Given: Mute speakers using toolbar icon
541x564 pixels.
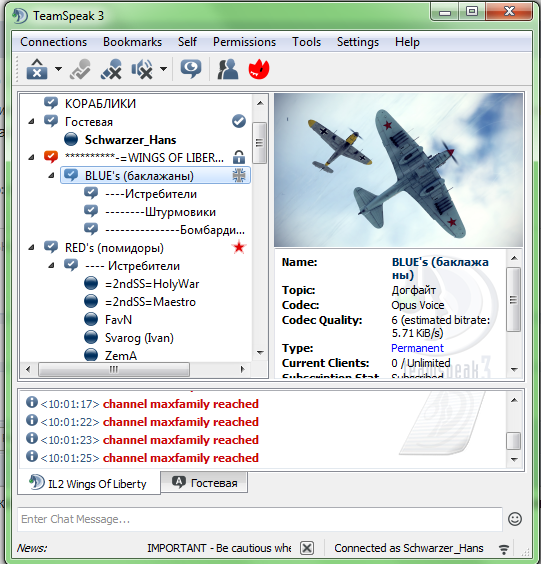Looking at the screenshot, I should (x=142, y=69).
